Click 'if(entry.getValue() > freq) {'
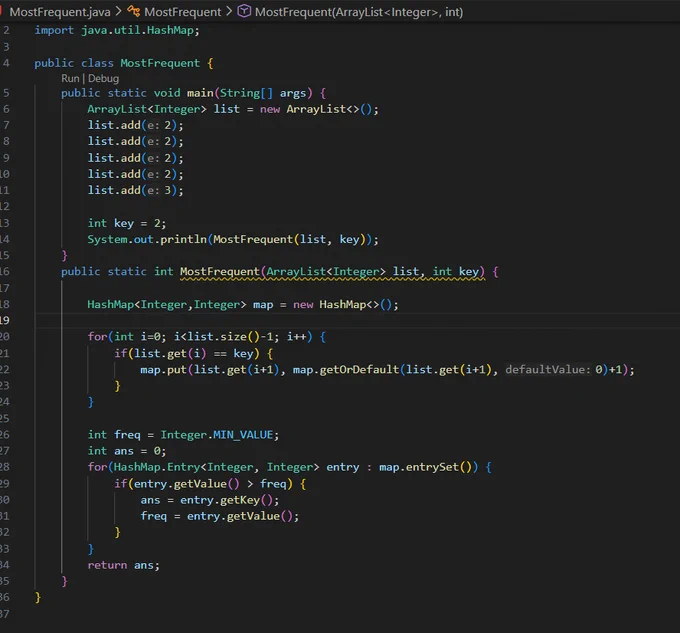Screen dimensions: 680x633 pyautogui.click(x=210, y=484)
